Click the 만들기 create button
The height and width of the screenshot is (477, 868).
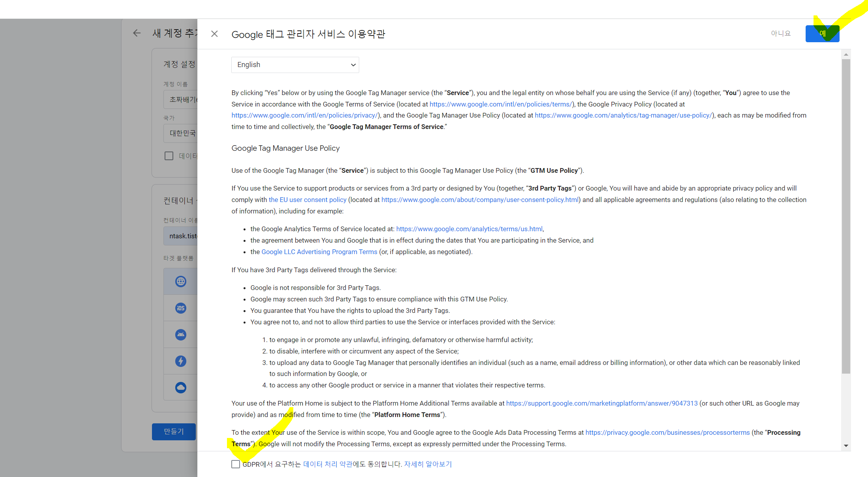tap(174, 432)
